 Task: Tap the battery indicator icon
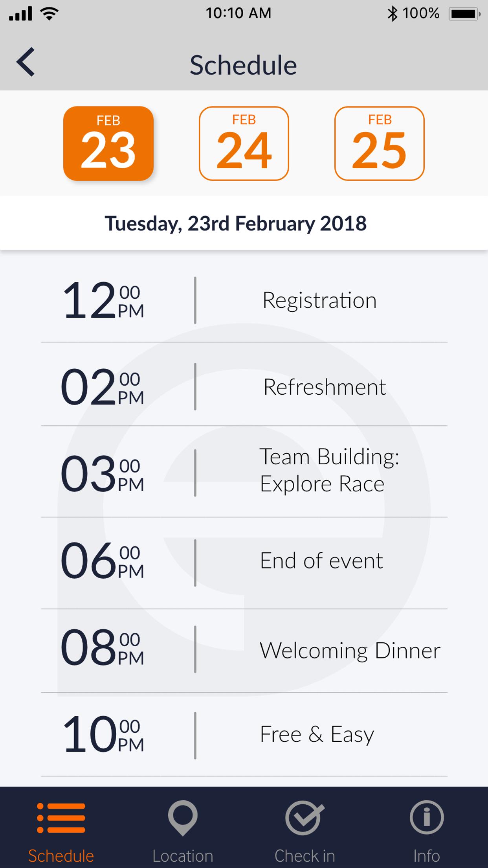pos(465,14)
